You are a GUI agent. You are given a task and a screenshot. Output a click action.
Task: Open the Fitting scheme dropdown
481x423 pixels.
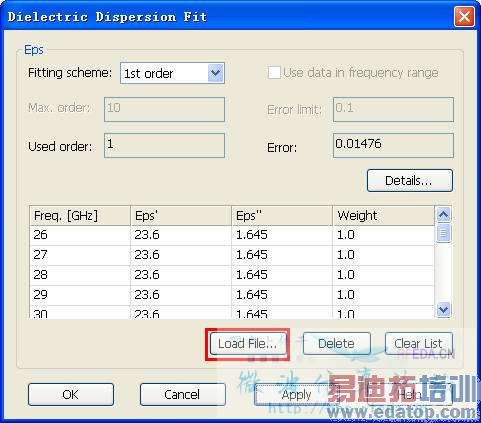(x=172, y=73)
